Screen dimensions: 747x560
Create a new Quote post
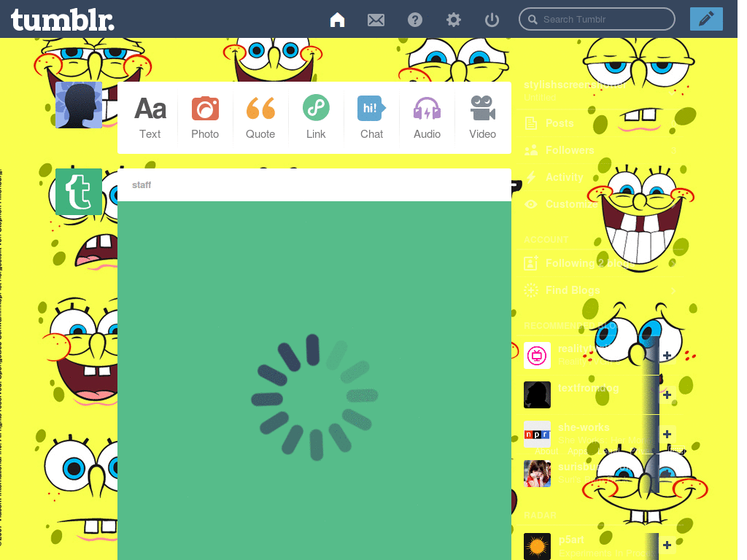point(260,117)
